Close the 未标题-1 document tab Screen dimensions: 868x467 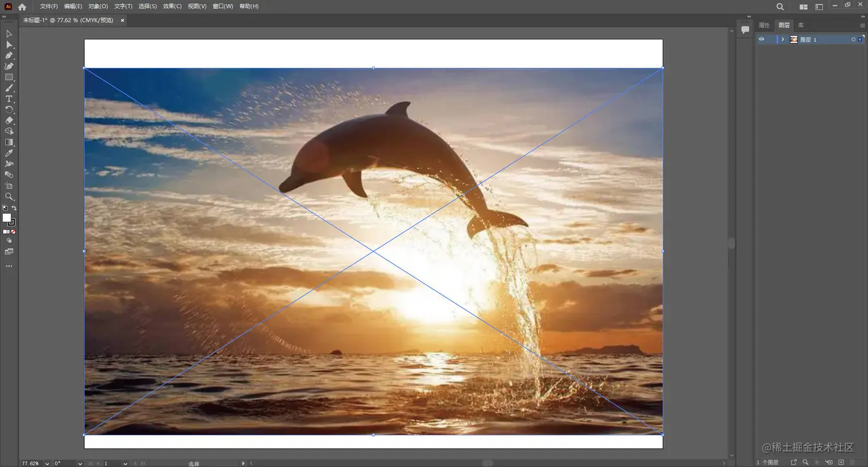click(x=122, y=20)
